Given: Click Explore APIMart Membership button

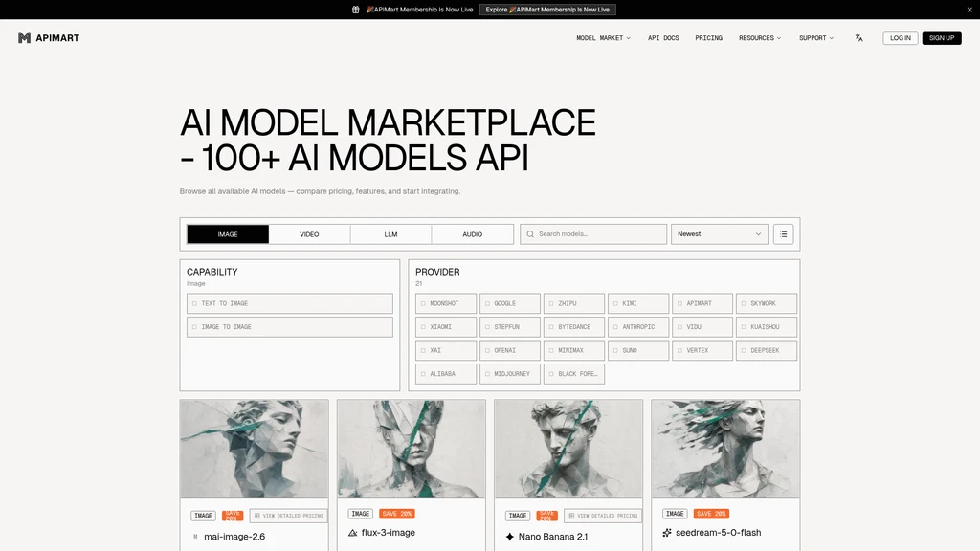Looking at the screenshot, I should (547, 10).
